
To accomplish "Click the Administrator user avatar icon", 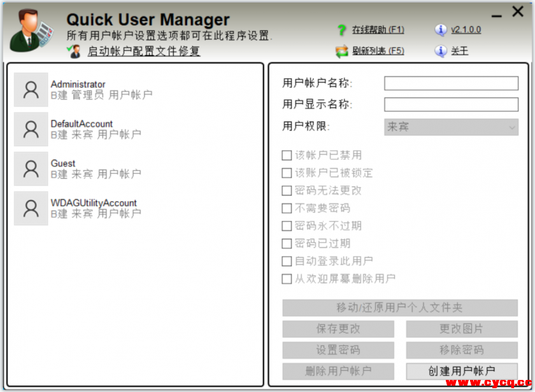I will pyautogui.click(x=31, y=90).
